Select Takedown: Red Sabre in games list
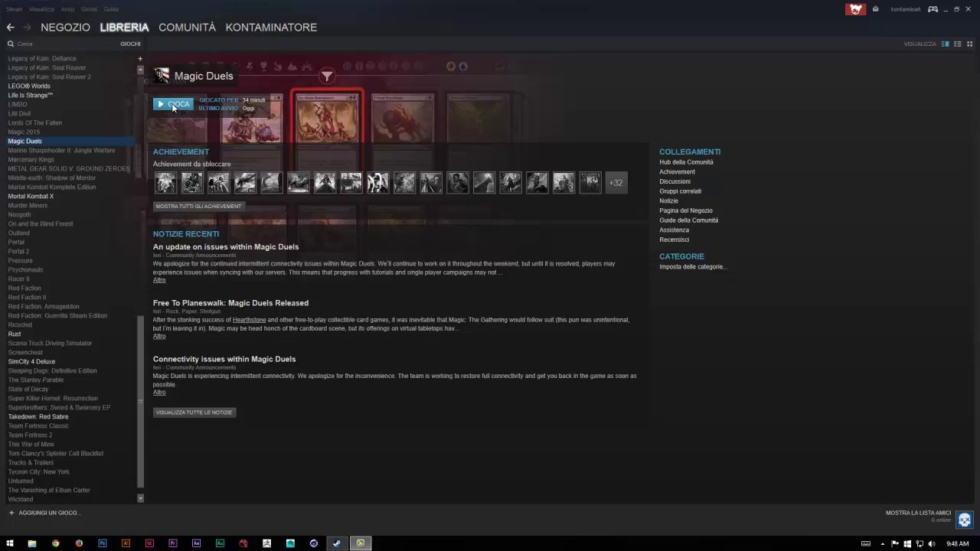 pos(38,417)
